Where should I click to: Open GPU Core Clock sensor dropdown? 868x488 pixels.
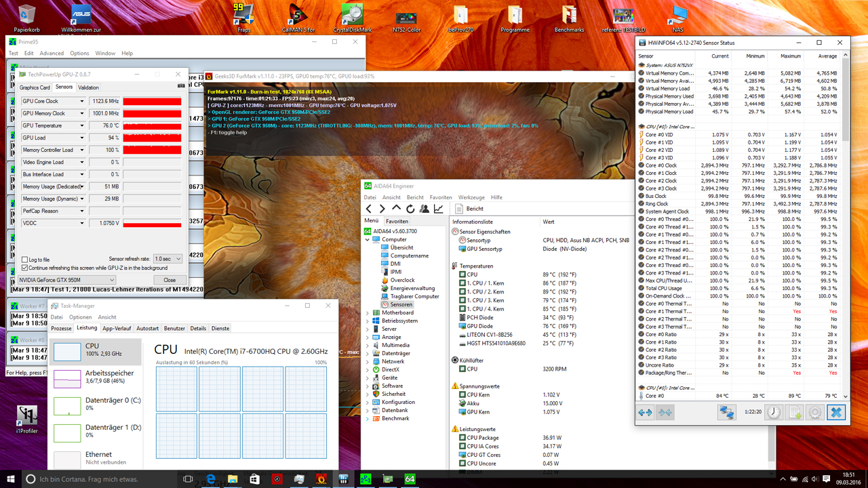click(82, 101)
